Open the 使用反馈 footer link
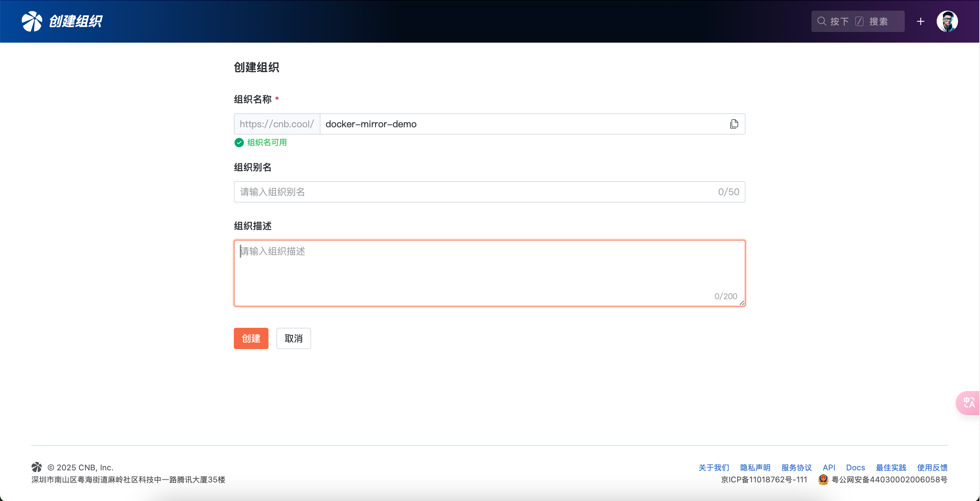Screen dimensions: 980x501 coord(932,468)
